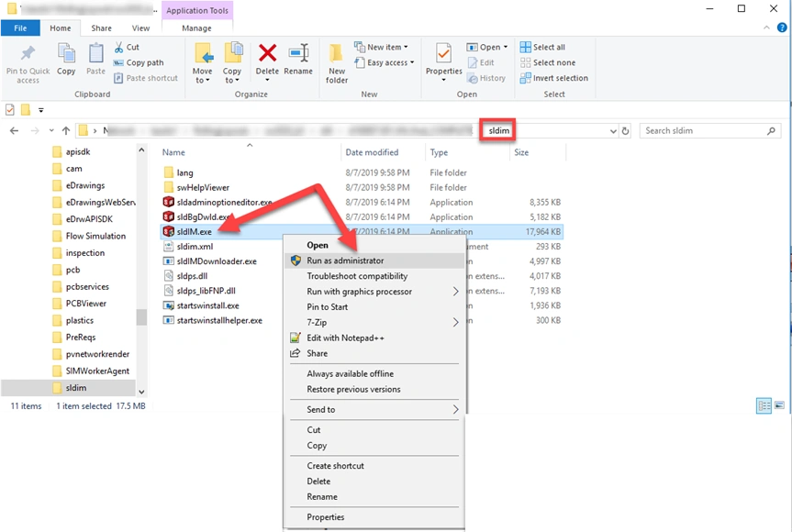
Task: Sort by the Size column header
Action: pyautogui.click(x=521, y=152)
